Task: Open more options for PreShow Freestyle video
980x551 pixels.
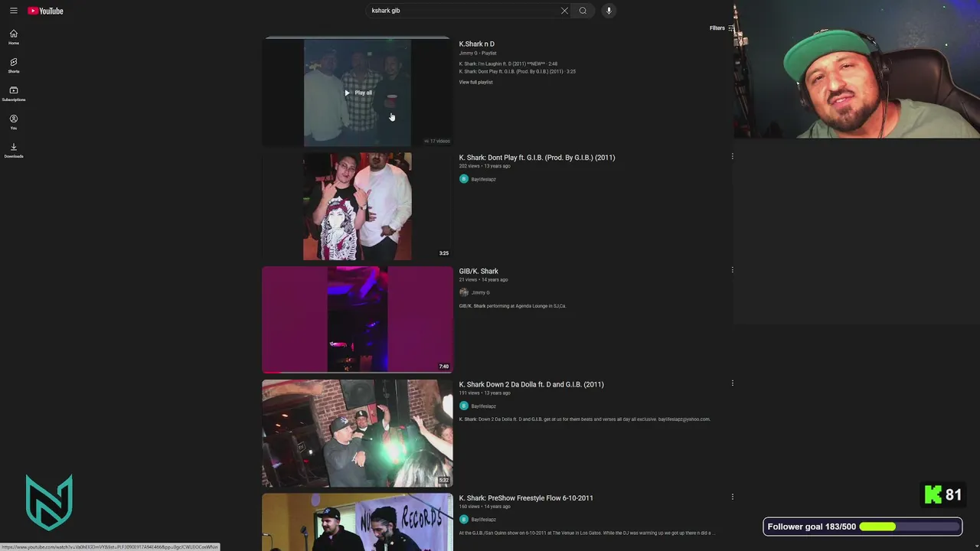Action: pyautogui.click(x=732, y=496)
